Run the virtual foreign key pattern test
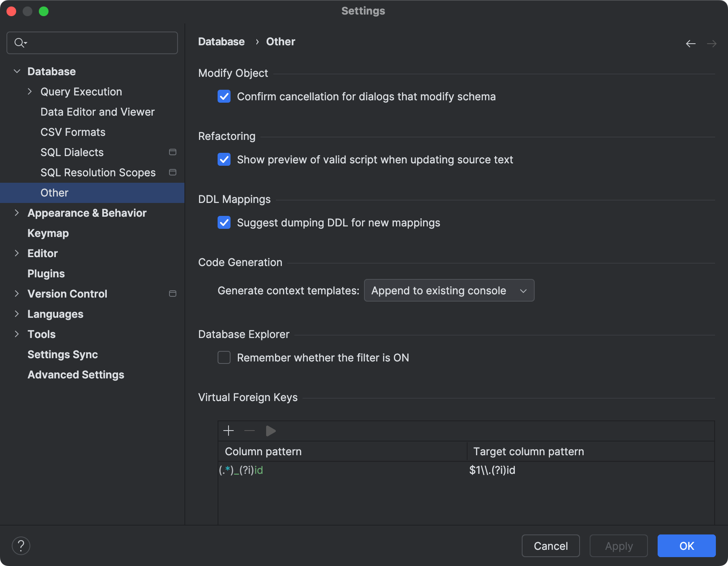The image size is (728, 566). [x=271, y=431]
